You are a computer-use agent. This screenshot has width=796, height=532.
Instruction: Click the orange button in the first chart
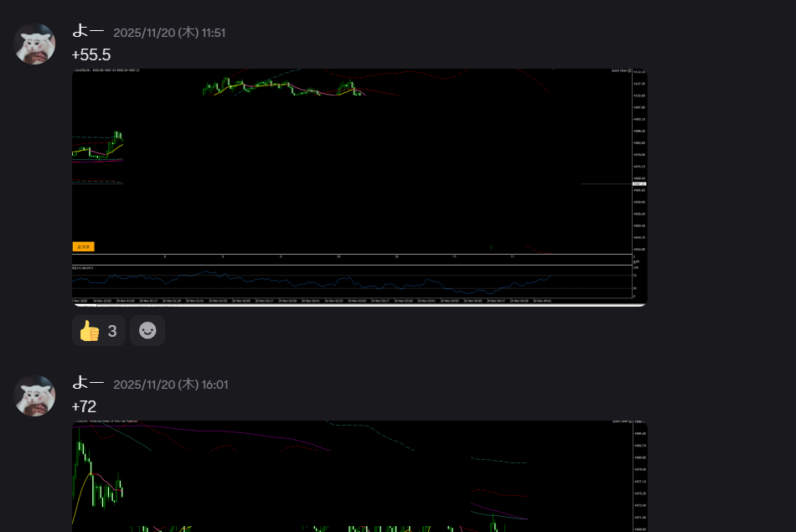84,246
